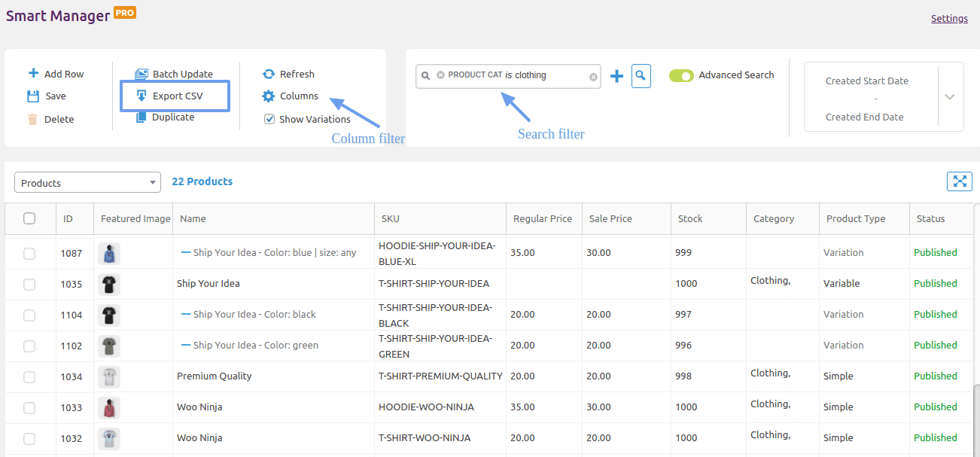The height and width of the screenshot is (457, 980).
Task: Open the Settings link
Action: pos(949,19)
